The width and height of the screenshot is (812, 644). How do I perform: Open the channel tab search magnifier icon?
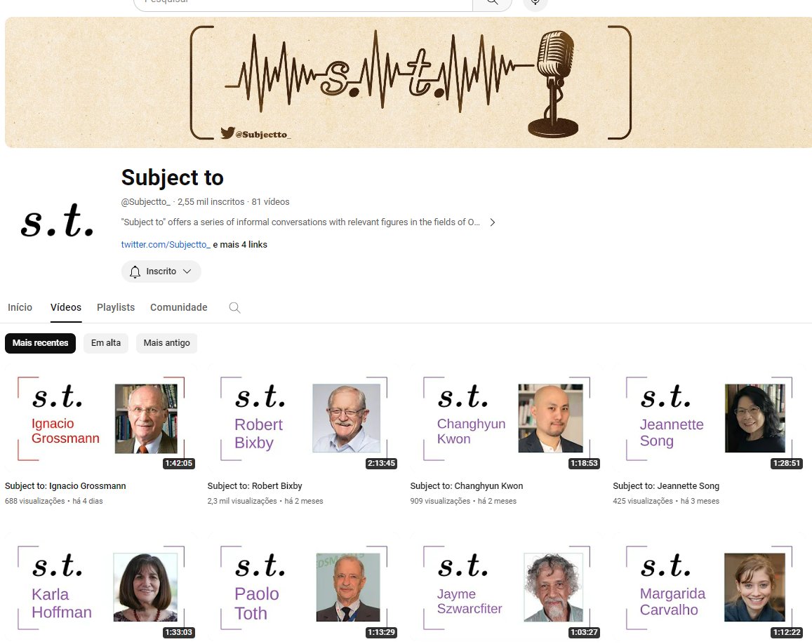point(234,307)
